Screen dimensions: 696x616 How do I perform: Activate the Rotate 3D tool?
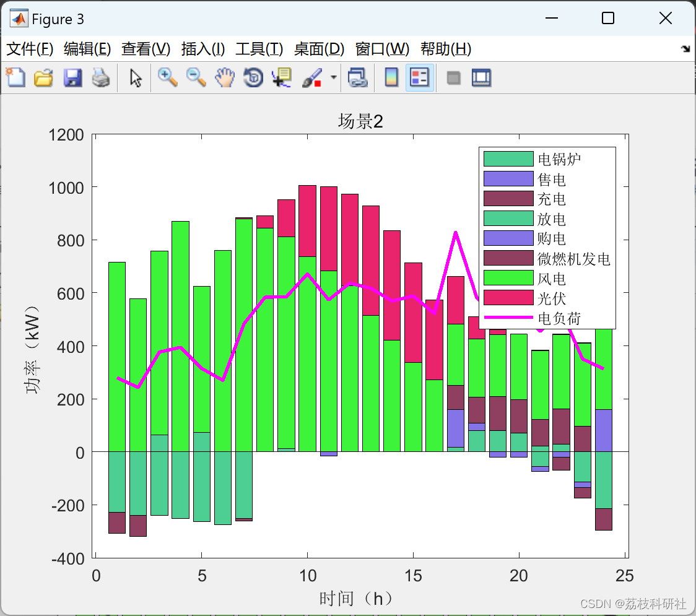(253, 77)
